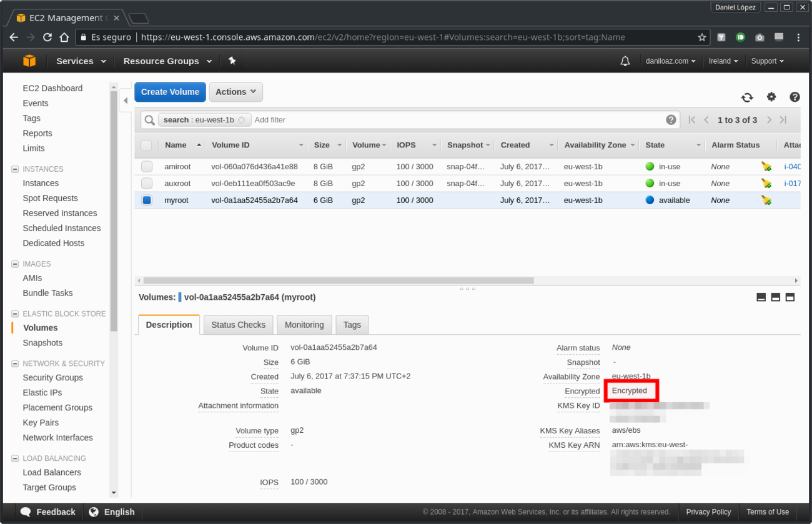The width and height of the screenshot is (812, 524).
Task: Click the help question mark icon
Action: pyautogui.click(x=795, y=97)
